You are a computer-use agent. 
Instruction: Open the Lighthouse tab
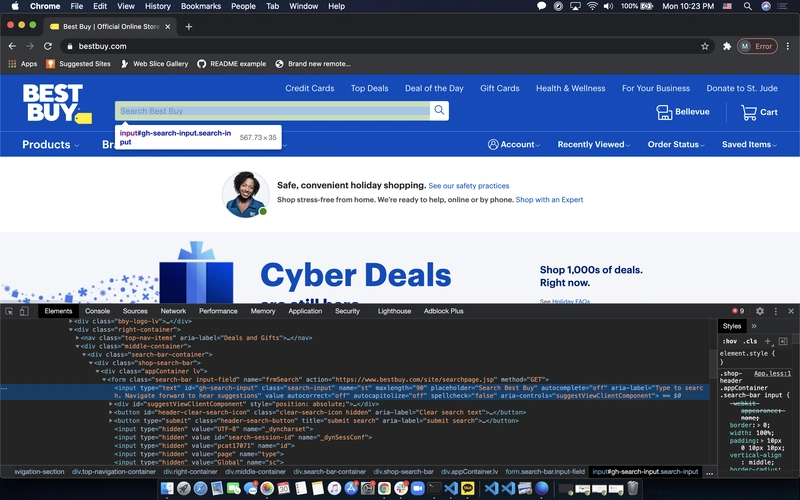394,311
